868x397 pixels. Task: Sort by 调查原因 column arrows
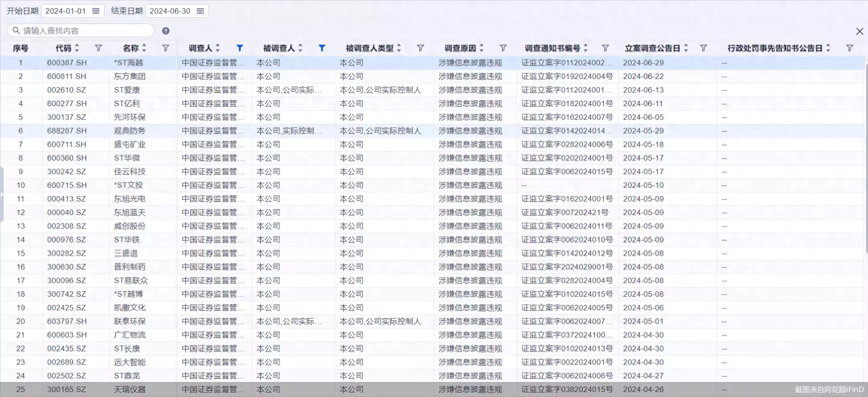(481, 48)
